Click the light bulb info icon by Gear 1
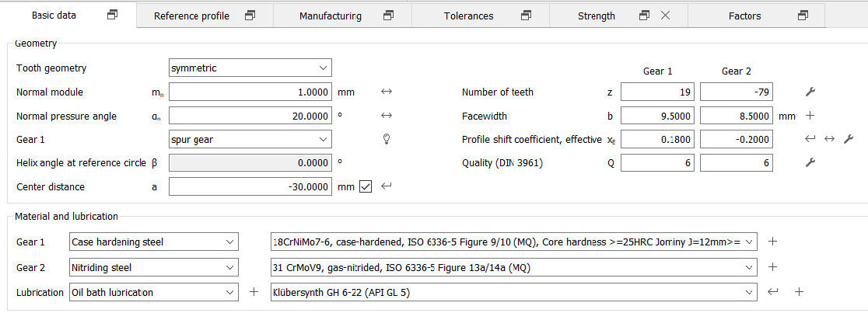This screenshot has width=868, height=320. coord(387,139)
